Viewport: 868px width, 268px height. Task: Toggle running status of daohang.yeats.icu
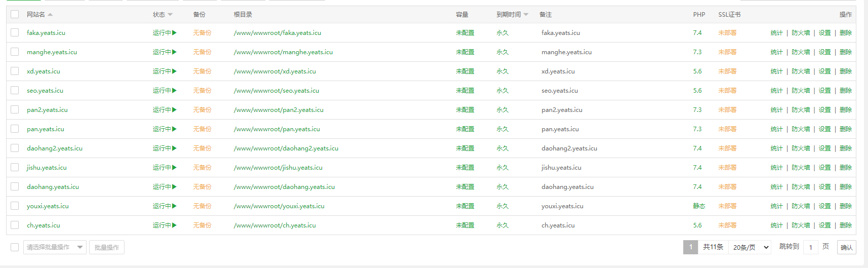point(164,187)
